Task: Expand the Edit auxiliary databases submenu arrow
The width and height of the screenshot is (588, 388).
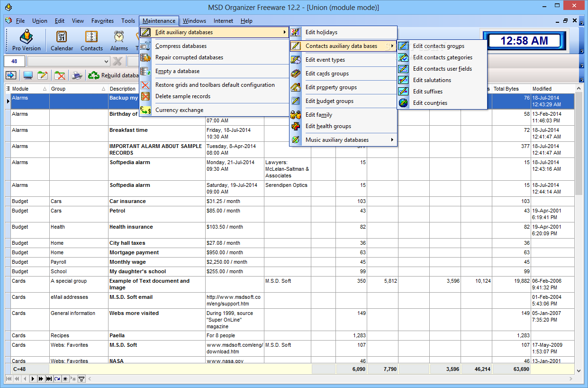Action: pos(285,32)
